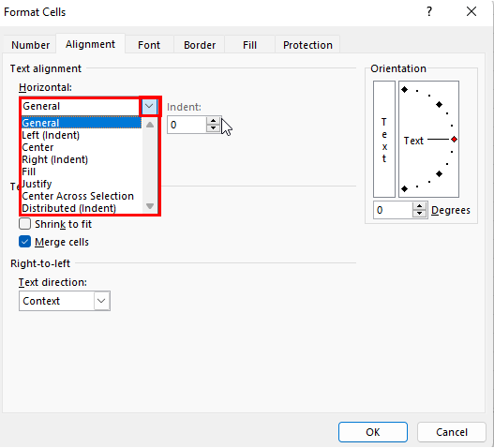Image resolution: width=494 pixels, height=448 pixels.
Task: Click the vertical Text orientation box
Action: 384,139
